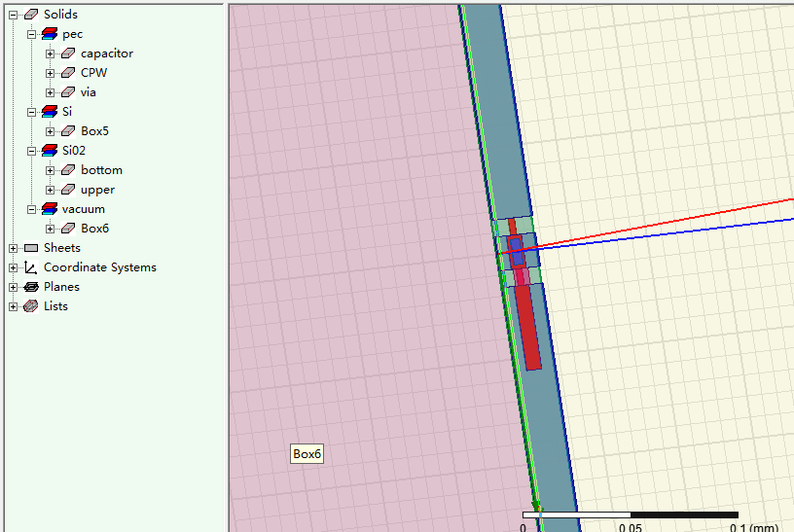The width and height of the screenshot is (794, 532).
Task: Select the Box5 object
Action: pos(94,131)
